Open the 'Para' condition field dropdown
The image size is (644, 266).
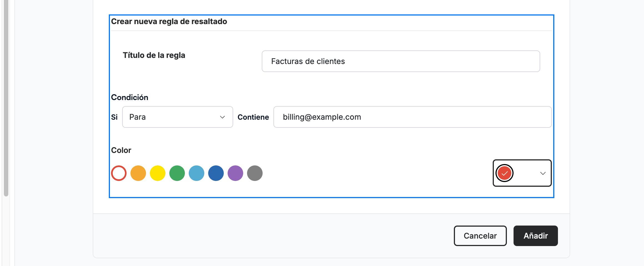[178, 117]
